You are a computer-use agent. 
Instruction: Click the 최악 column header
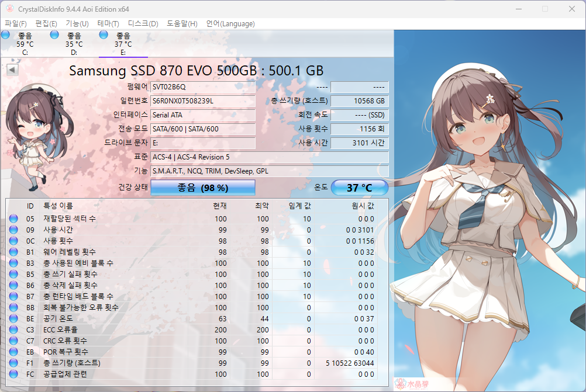coord(262,206)
